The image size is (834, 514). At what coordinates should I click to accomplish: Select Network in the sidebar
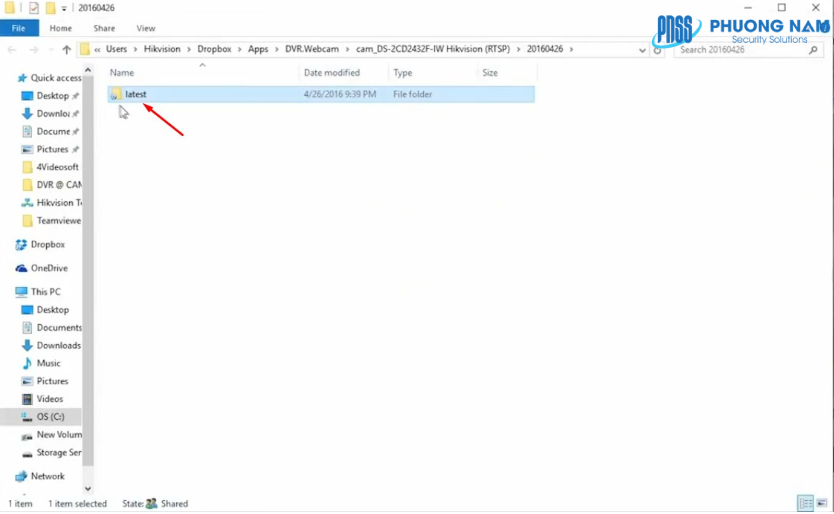click(x=47, y=476)
